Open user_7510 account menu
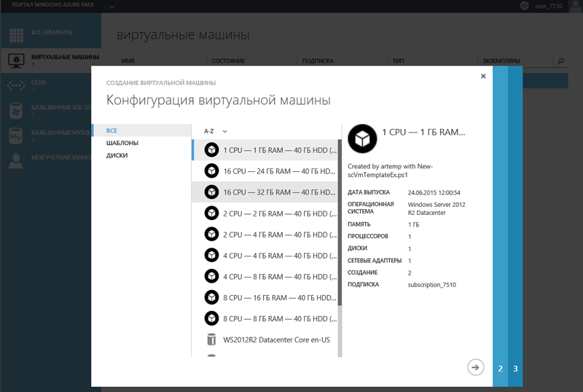Screen dimensions: 583x392 pos(549,6)
